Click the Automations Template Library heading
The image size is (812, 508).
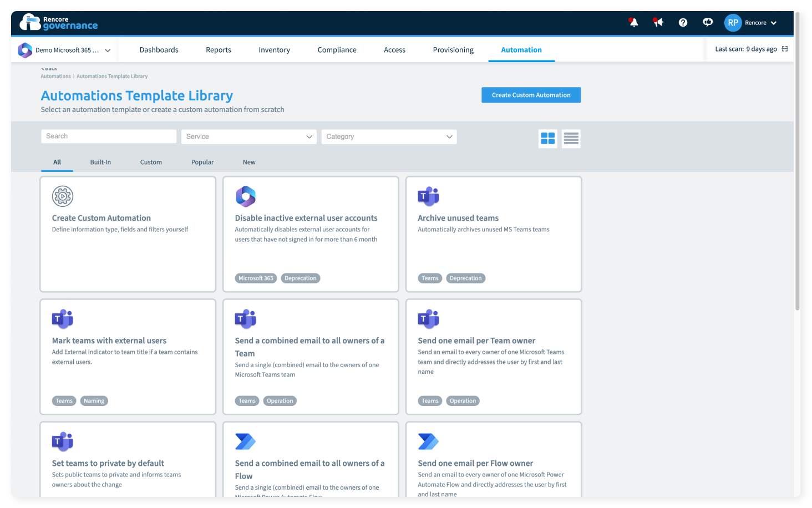pos(137,95)
